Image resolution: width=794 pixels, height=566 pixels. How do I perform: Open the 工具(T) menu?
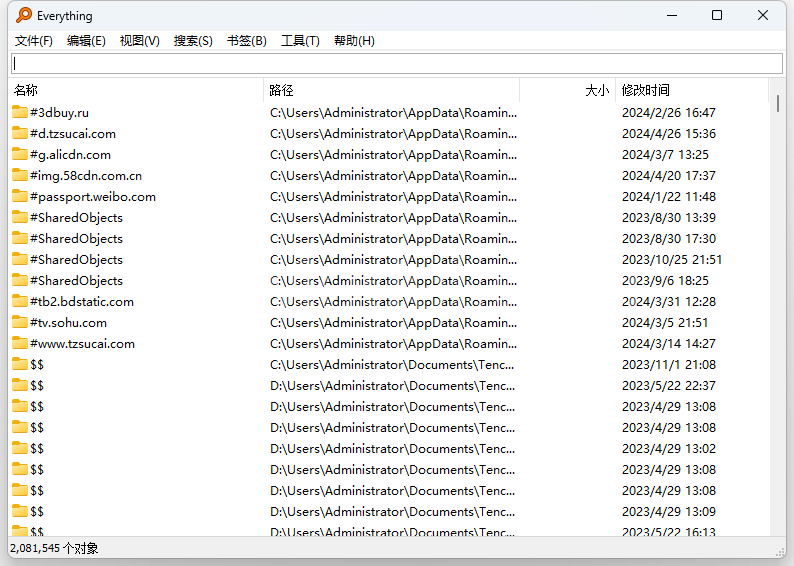[300, 41]
